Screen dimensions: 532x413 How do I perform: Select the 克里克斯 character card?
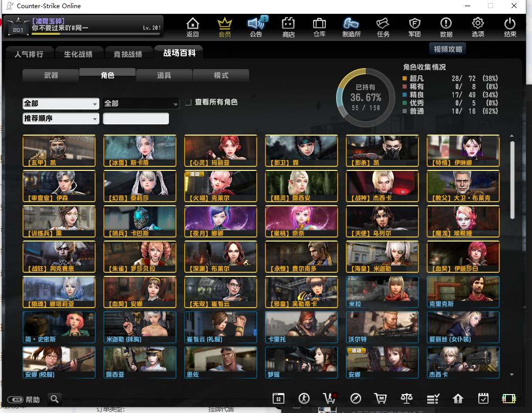(x=463, y=292)
